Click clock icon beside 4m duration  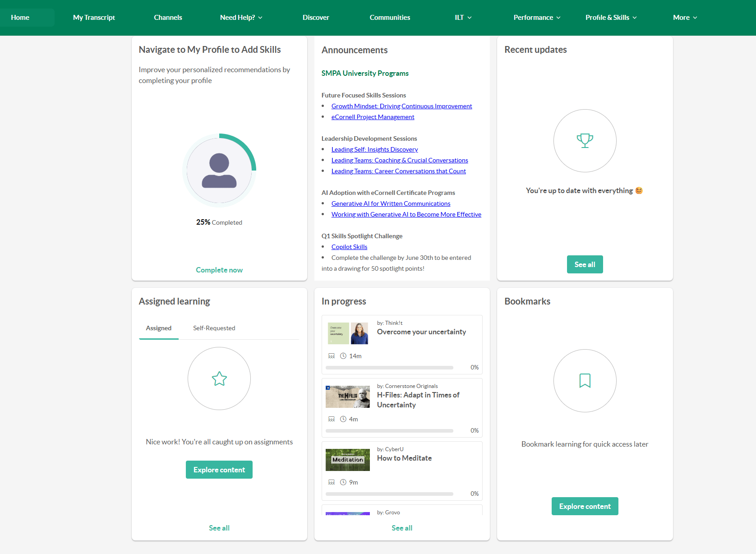343,419
